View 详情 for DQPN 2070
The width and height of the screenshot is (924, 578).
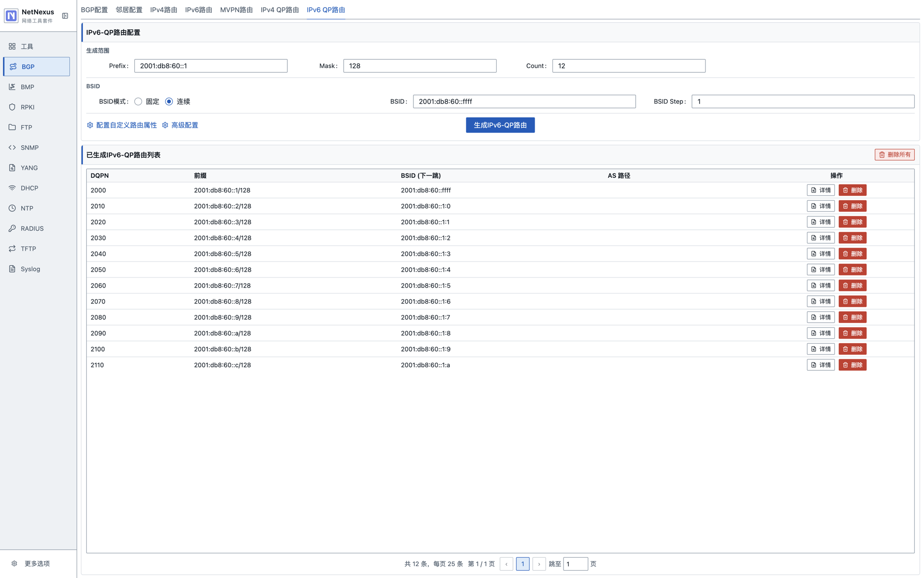(821, 302)
